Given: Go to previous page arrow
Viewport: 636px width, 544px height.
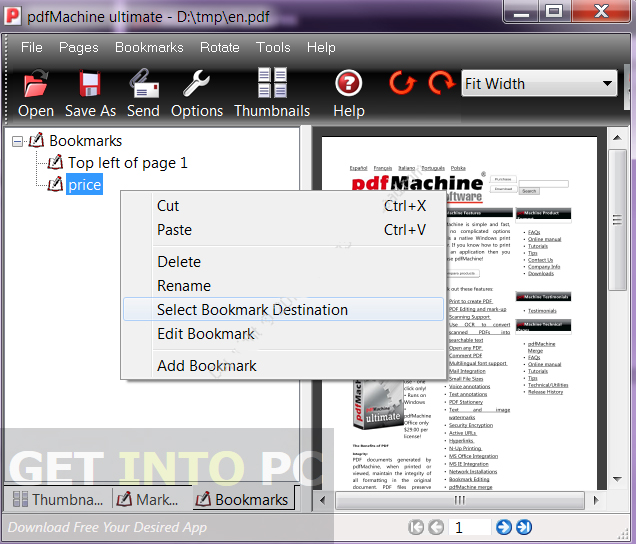Looking at the screenshot, I should tap(436, 527).
